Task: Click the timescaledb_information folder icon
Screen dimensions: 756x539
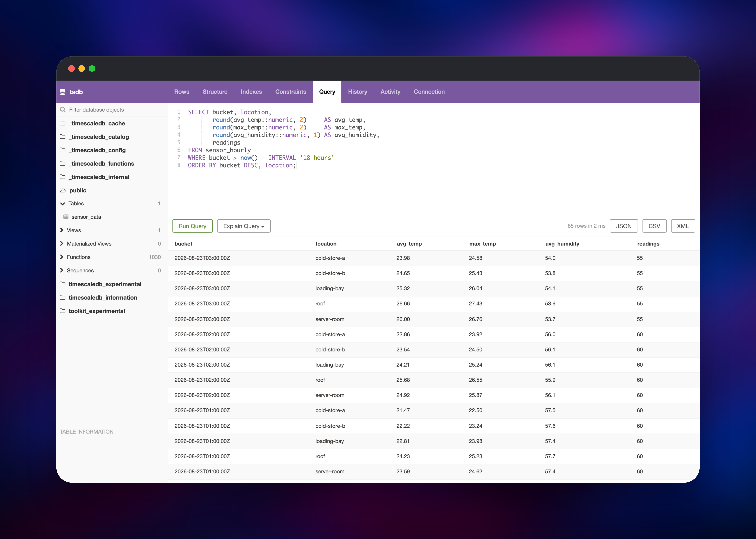Action: [x=62, y=297]
